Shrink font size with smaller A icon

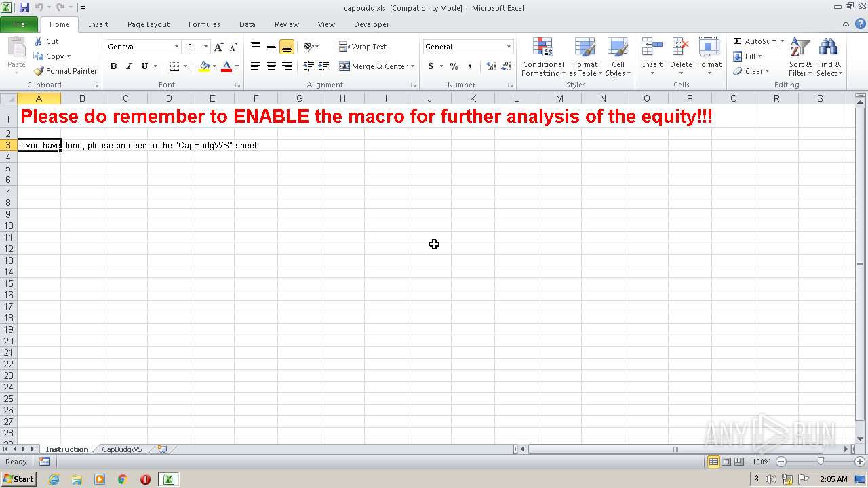[x=233, y=47]
